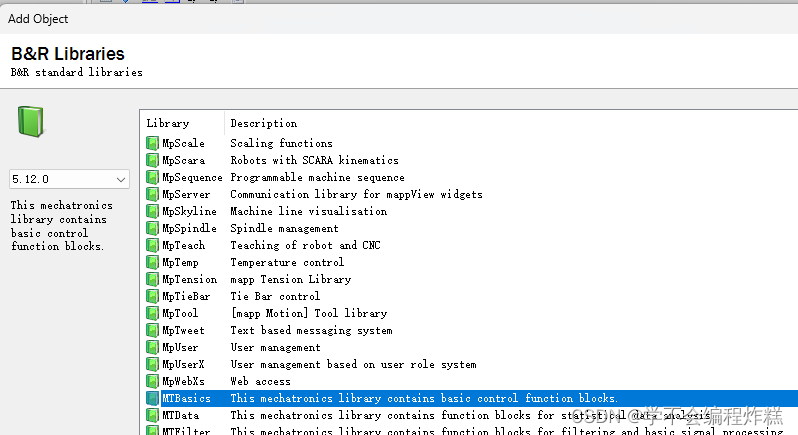The height and width of the screenshot is (435, 798).
Task: Click the MpTool library book icon
Action: 152,313
